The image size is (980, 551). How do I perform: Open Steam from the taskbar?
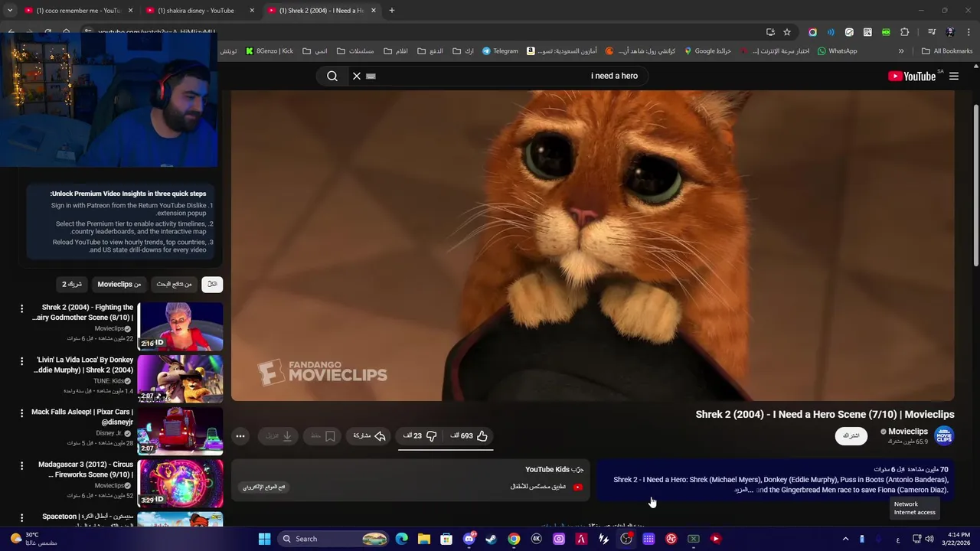491,539
